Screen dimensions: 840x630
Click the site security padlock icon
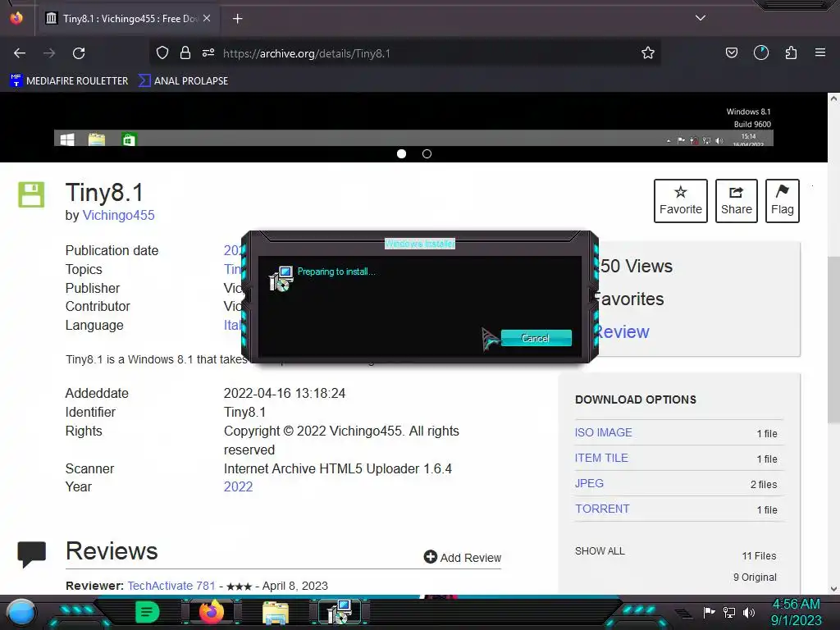pos(185,52)
